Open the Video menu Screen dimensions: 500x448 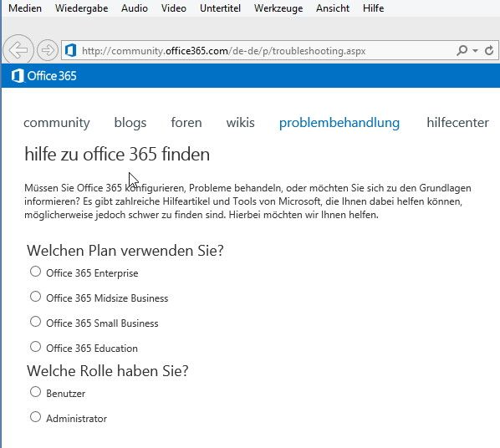click(x=173, y=8)
